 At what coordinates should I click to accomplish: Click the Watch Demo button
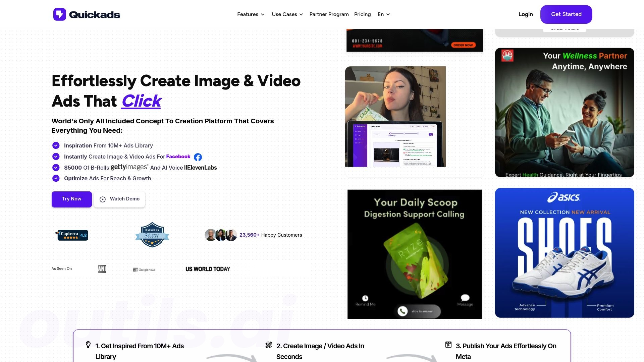119,199
